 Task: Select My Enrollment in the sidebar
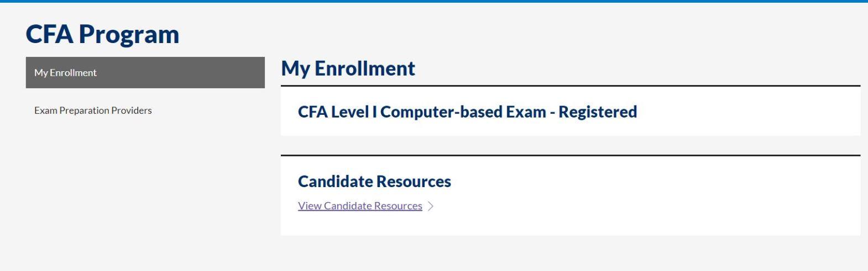145,72
